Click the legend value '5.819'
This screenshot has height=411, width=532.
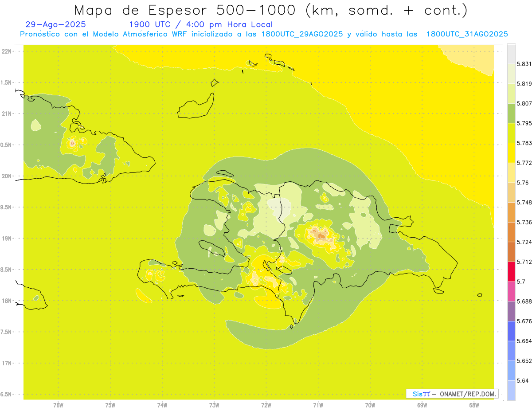(x=524, y=83)
